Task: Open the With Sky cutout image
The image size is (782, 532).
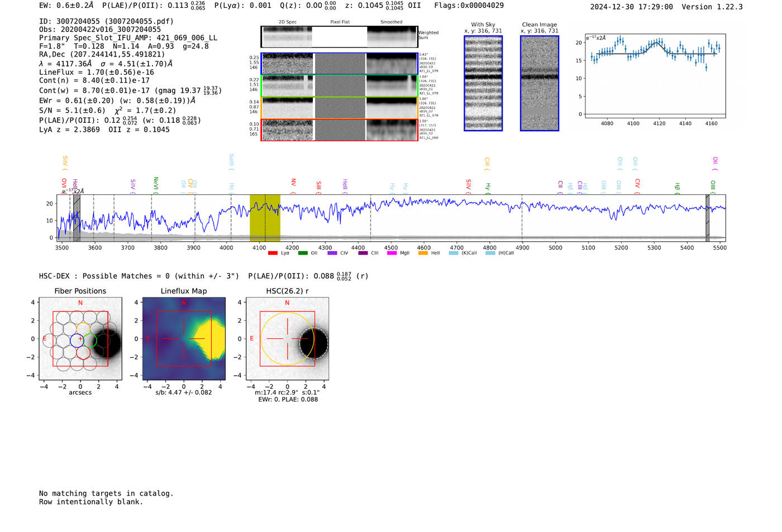Action: 483,83
